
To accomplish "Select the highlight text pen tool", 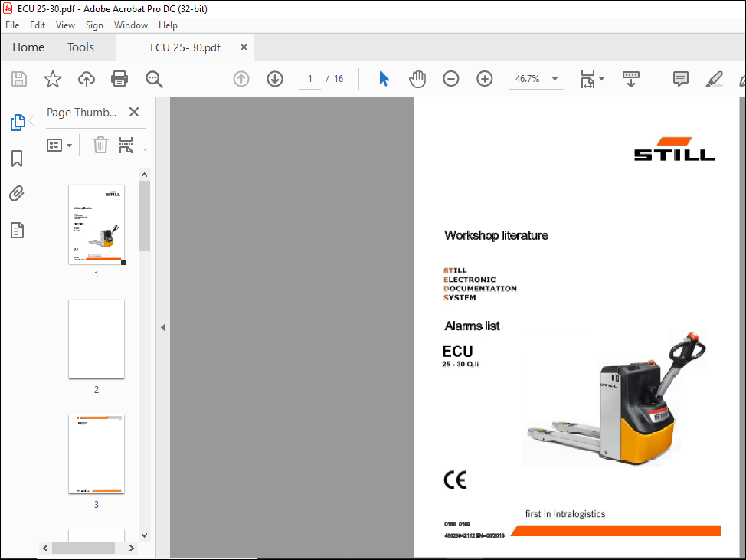I will click(714, 79).
